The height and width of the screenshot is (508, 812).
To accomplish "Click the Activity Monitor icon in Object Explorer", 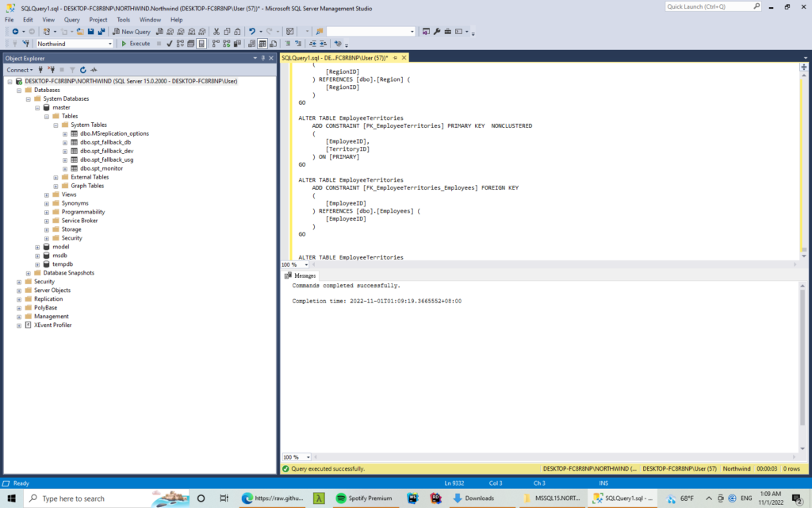I will pyautogui.click(x=93, y=70).
